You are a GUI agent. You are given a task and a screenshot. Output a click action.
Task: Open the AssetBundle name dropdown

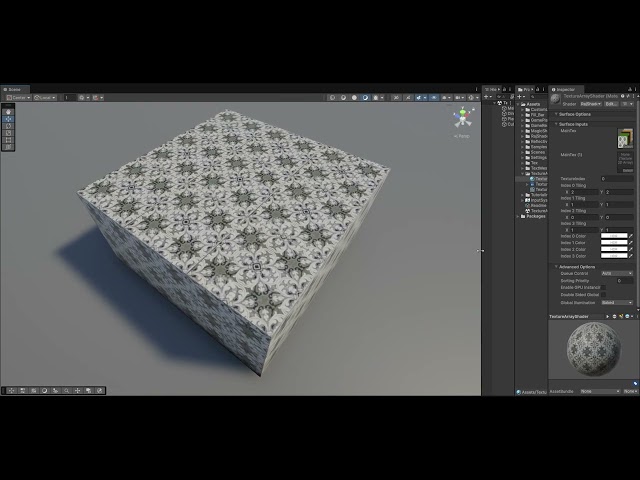600,391
